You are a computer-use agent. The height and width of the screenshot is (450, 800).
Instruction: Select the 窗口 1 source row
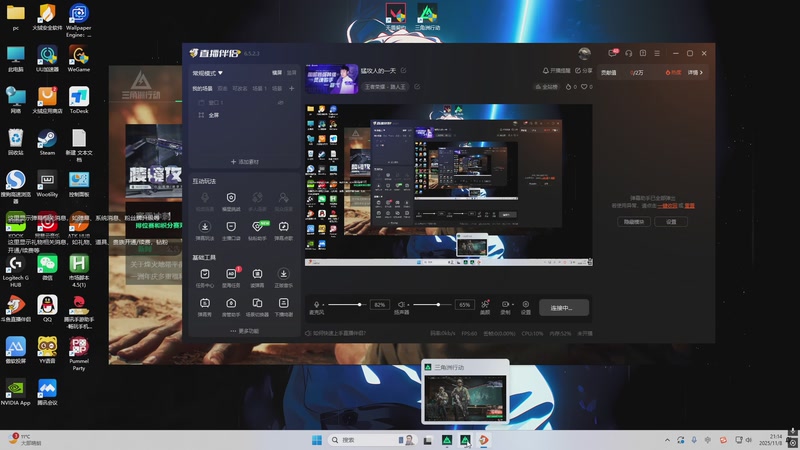click(x=244, y=103)
